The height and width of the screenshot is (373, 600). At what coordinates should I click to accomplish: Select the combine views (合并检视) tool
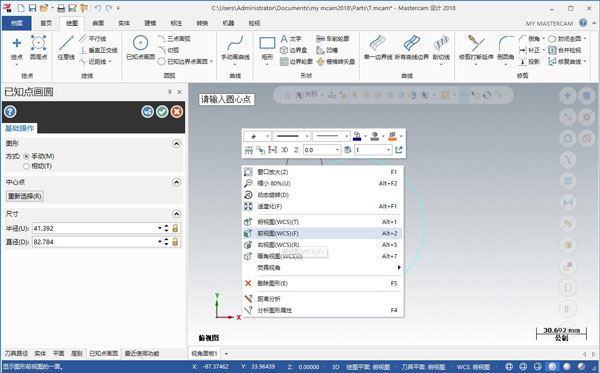564,50
